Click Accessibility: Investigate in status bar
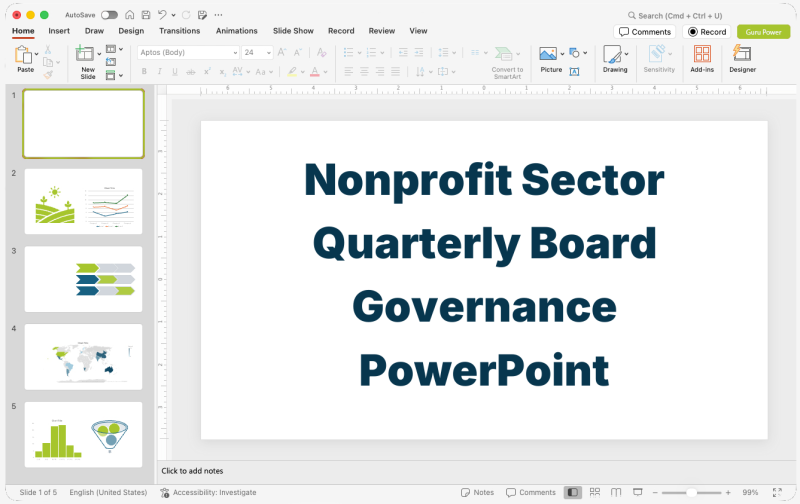The width and height of the screenshot is (800, 504). tap(208, 492)
